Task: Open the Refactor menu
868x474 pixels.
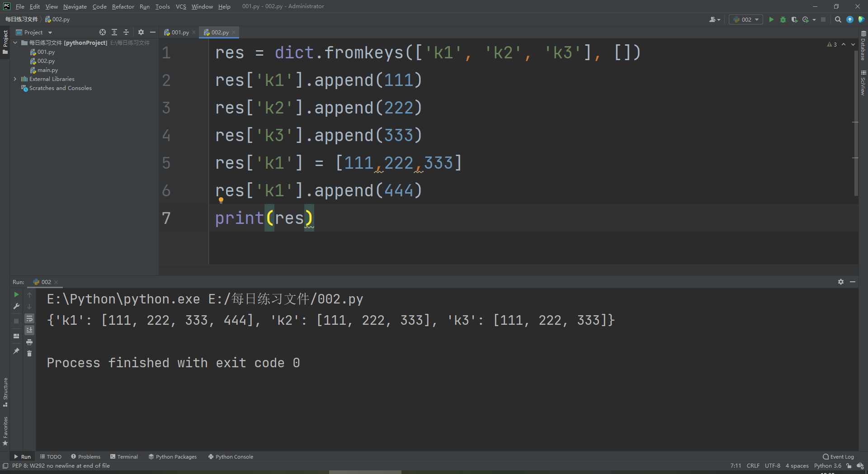Action: pyautogui.click(x=123, y=6)
